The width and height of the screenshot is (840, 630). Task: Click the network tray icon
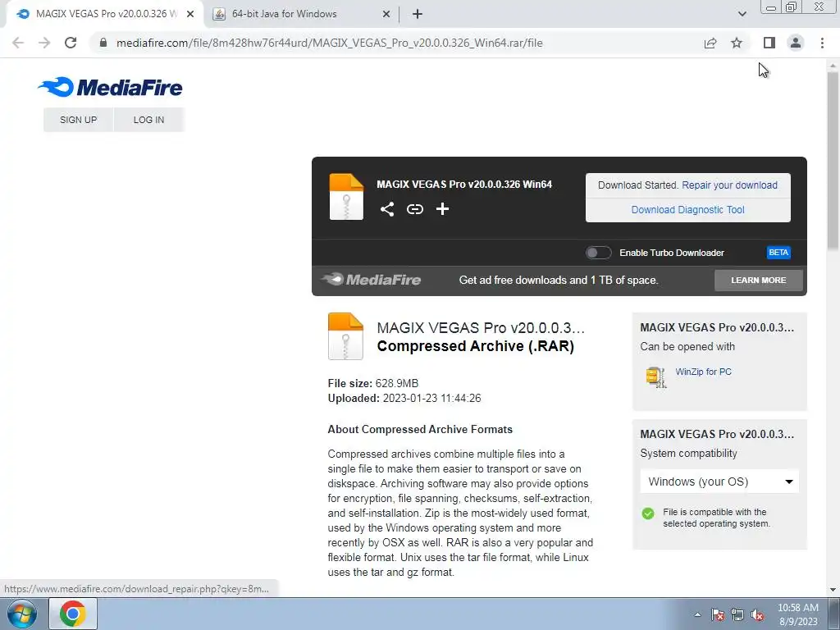point(737,614)
